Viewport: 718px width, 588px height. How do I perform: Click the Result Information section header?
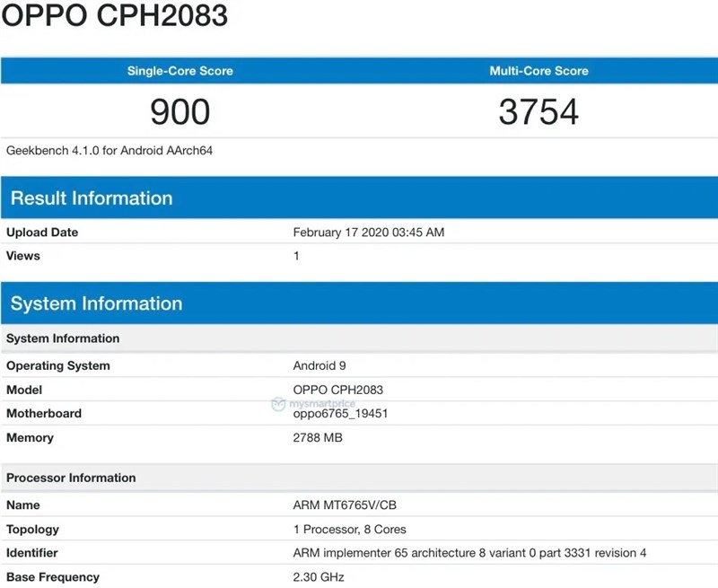(91, 197)
